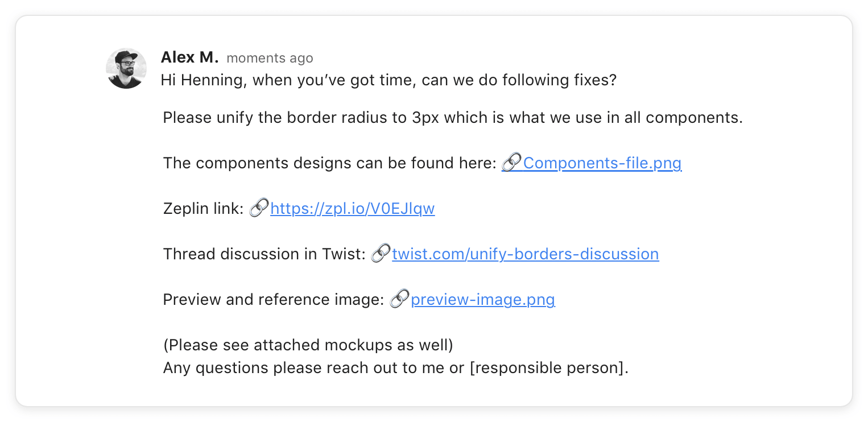Click the 'moments ago' timestamp
The height and width of the screenshot is (422, 868).
pos(270,58)
